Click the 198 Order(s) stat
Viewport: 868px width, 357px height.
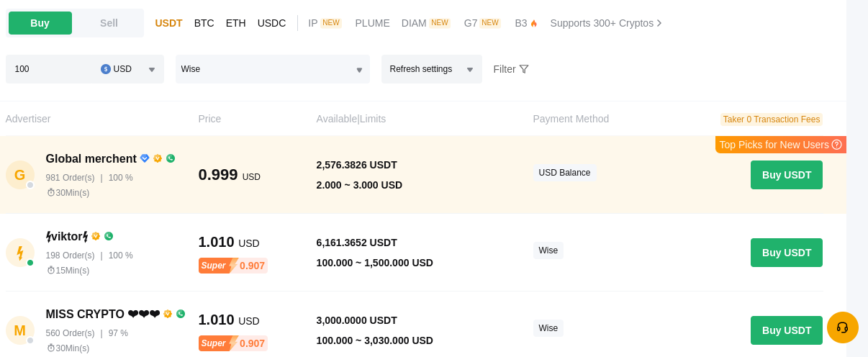click(70, 256)
